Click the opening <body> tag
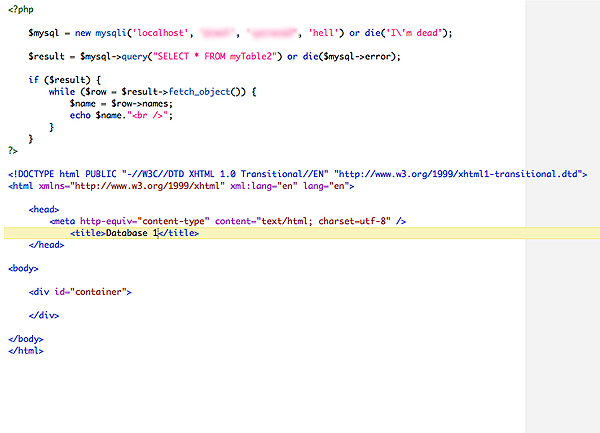 23,269
